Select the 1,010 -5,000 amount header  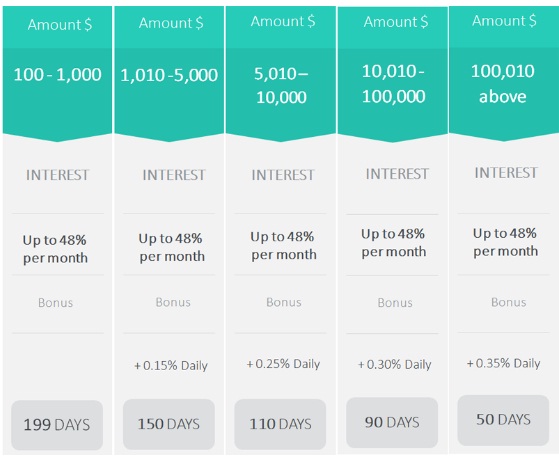point(169,76)
